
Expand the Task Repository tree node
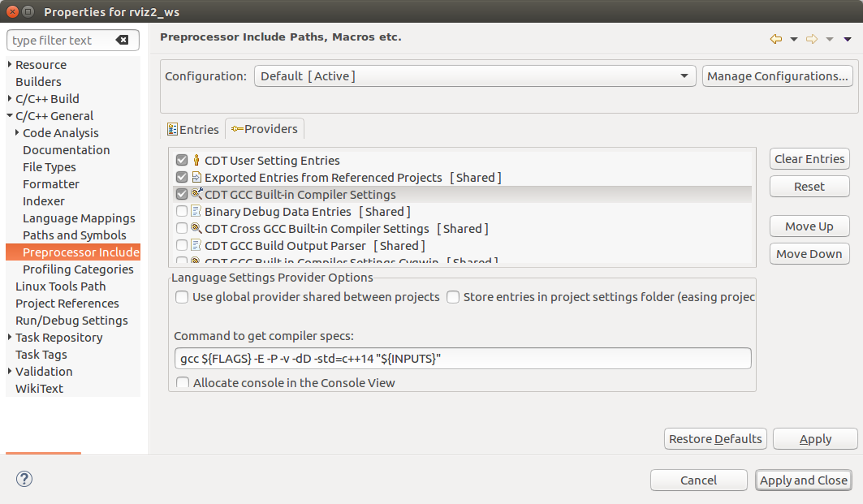pos(9,338)
